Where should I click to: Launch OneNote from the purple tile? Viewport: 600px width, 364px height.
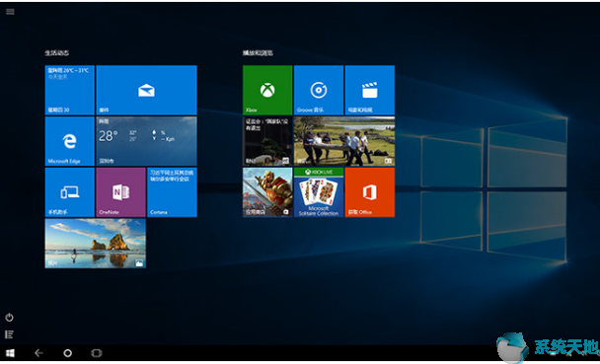pyautogui.click(x=121, y=192)
